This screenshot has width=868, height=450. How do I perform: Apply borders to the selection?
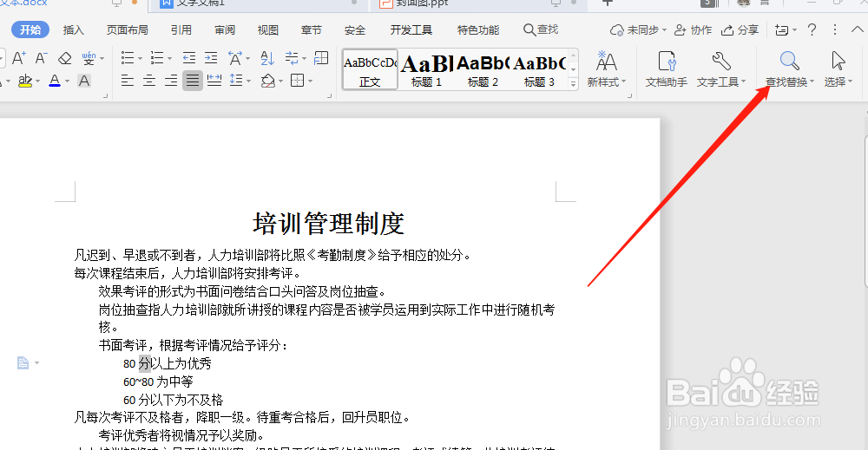(297, 81)
